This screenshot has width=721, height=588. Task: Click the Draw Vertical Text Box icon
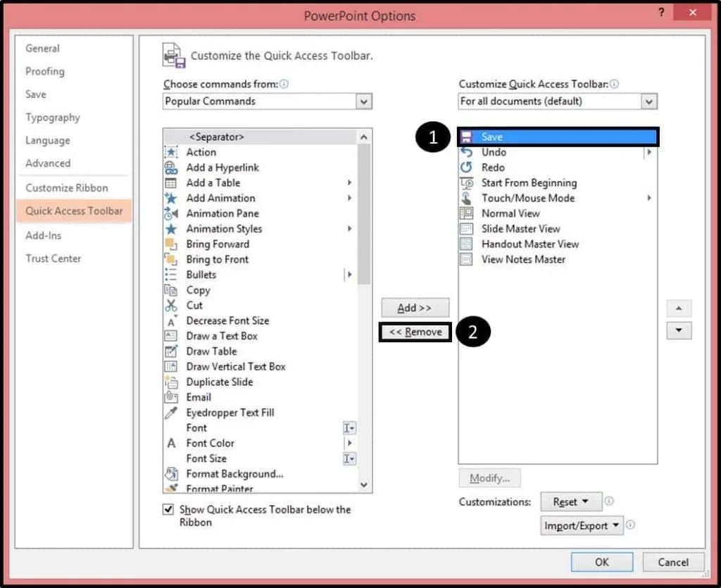click(170, 366)
